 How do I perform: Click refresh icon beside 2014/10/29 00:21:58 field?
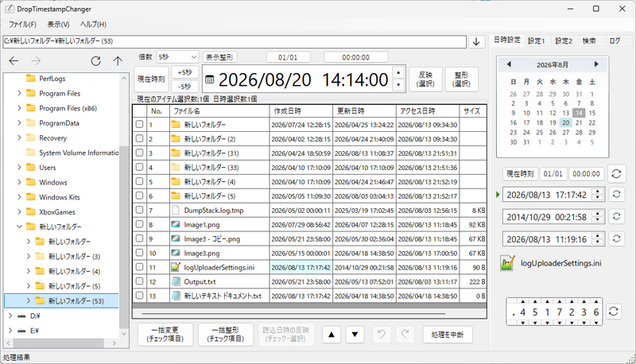pyautogui.click(x=617, y=216)
